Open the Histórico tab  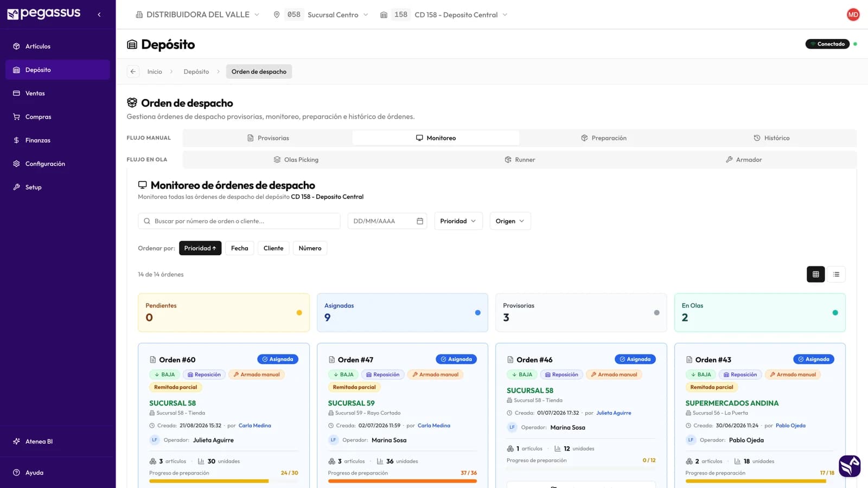[x=771, y=138]
